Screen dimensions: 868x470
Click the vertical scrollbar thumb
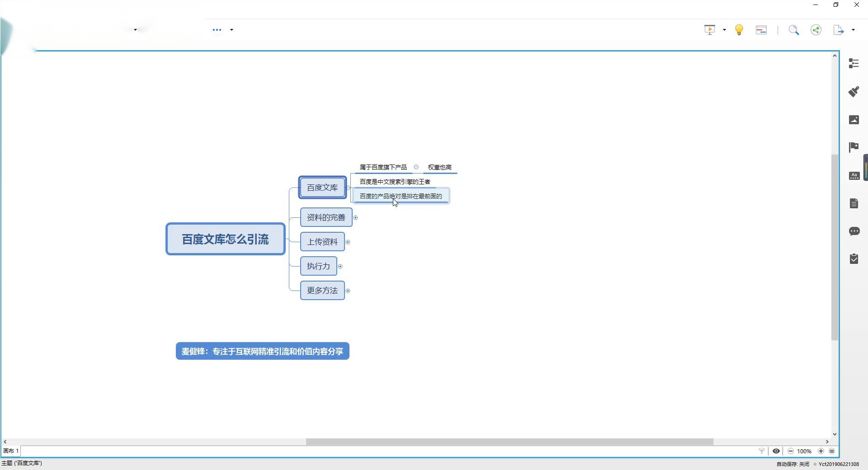(x=835, y=247)
